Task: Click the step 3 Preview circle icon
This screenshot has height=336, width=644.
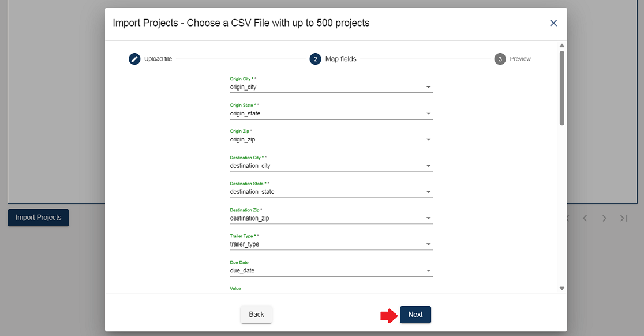Action: pos(500,59)
